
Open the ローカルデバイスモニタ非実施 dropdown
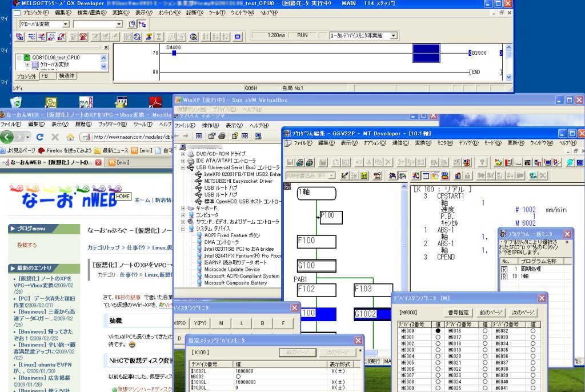click(393, 35)
